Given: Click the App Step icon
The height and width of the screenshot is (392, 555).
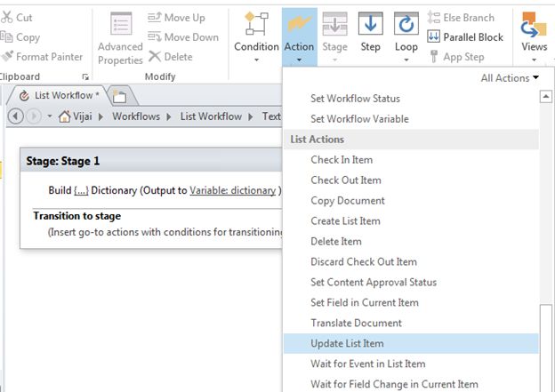Looking at the screenshot, I should point(434,56).
